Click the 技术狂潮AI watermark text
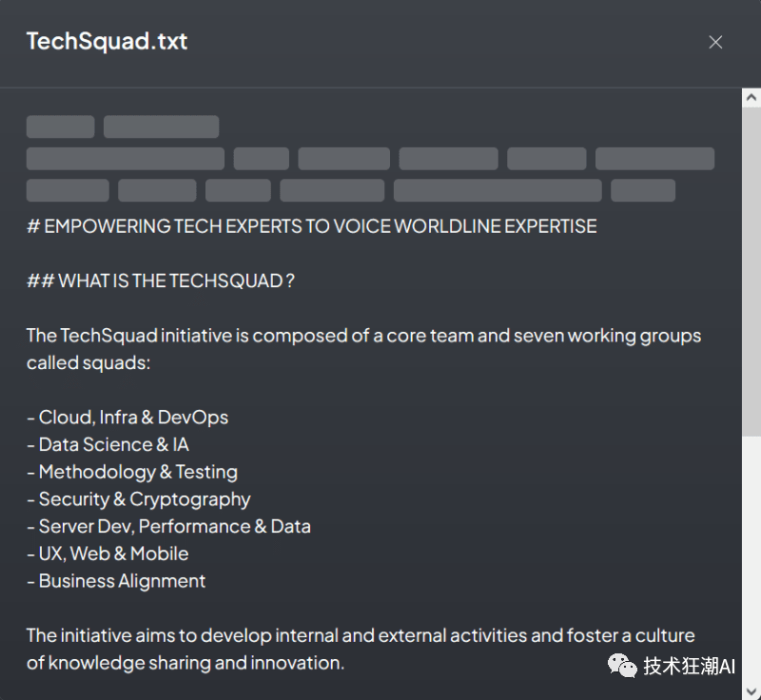This screenshot has height=700, width=761. (689, 667)
